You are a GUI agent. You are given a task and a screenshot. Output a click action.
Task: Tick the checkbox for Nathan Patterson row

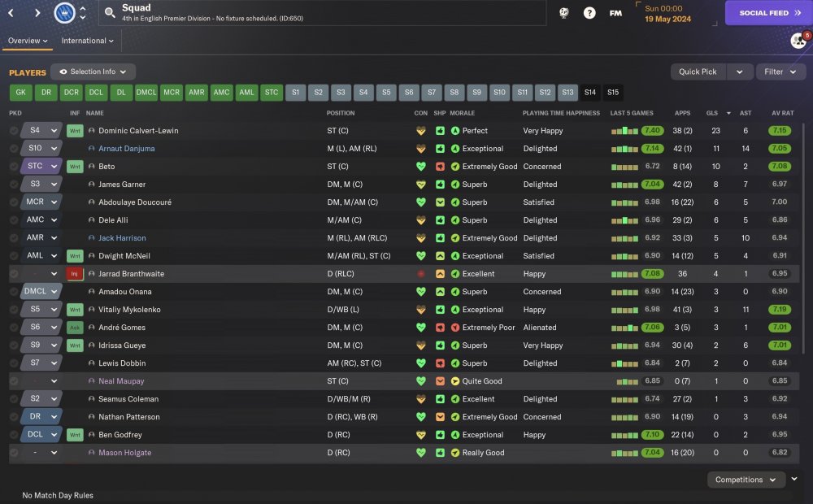14,417
